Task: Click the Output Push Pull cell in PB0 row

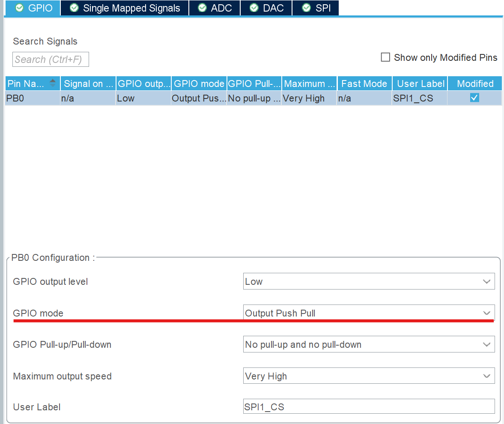Action: click(199, 98)
